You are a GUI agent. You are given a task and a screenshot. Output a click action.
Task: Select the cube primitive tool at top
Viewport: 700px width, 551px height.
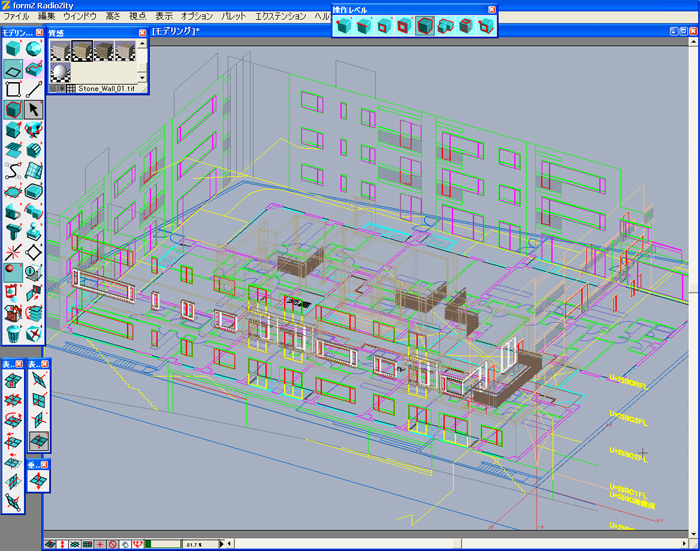tap(13, 50)
